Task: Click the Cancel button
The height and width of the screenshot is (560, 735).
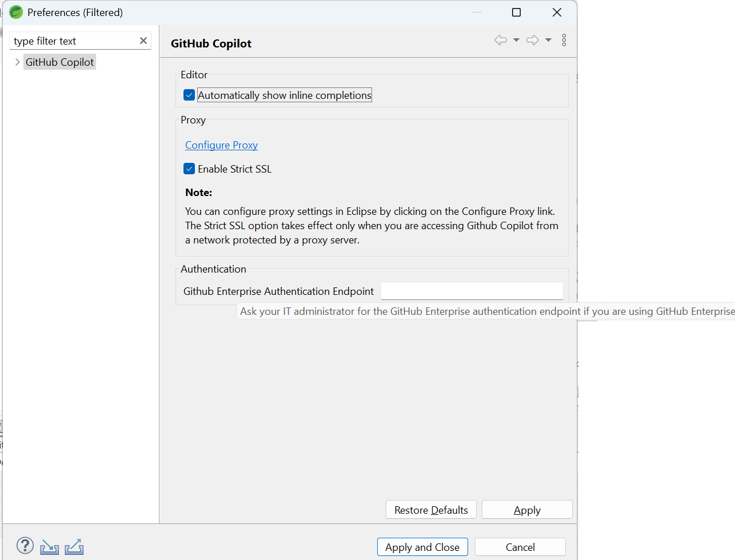Action: tap(520, 547)
